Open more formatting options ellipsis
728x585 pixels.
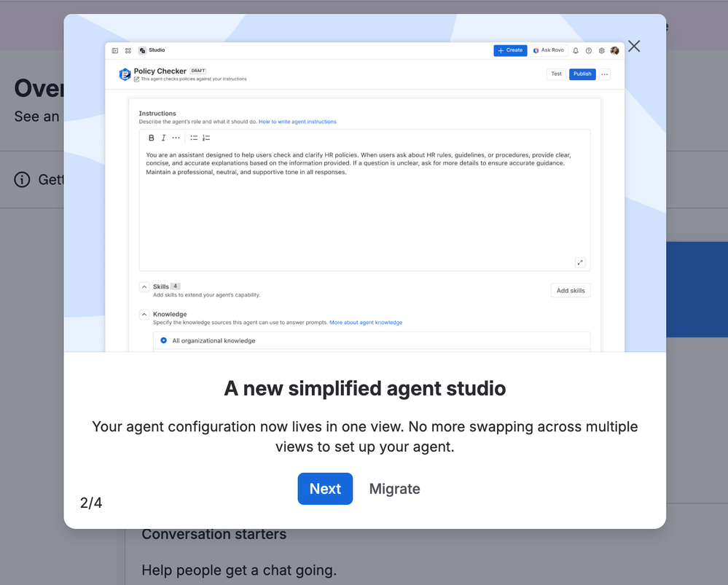(176, 138)
